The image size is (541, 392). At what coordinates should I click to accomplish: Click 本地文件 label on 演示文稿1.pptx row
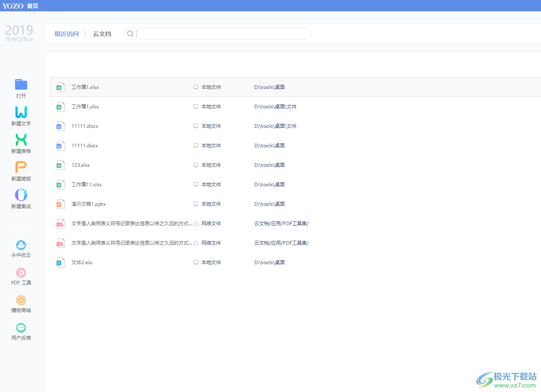[211, 204]
